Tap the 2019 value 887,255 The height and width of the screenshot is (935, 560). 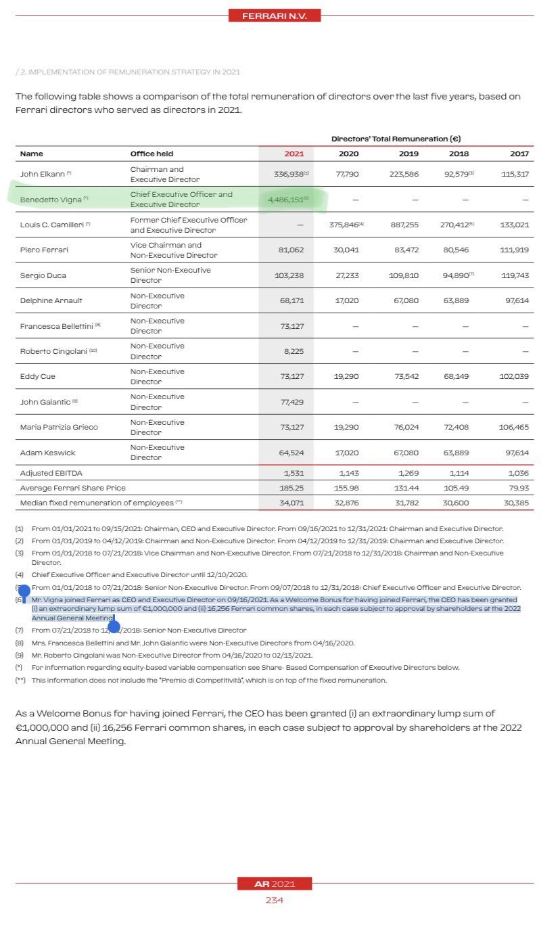coord(403,225)
